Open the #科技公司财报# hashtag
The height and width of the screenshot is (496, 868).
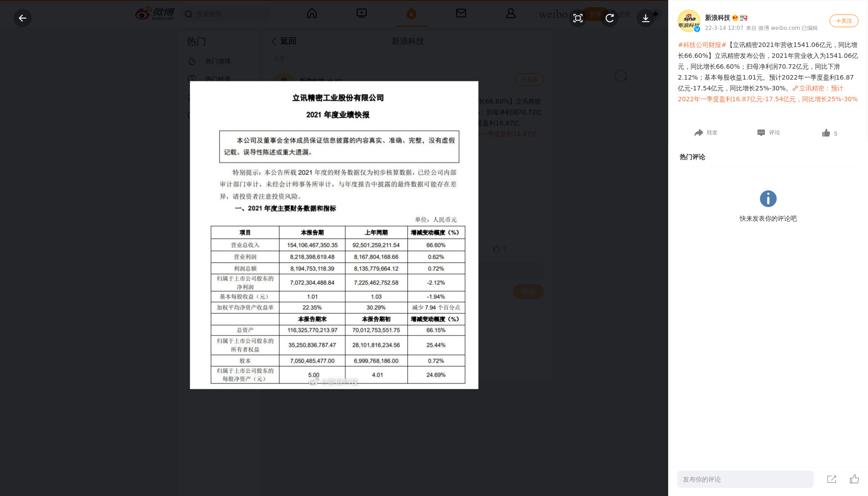click(702, 45)
